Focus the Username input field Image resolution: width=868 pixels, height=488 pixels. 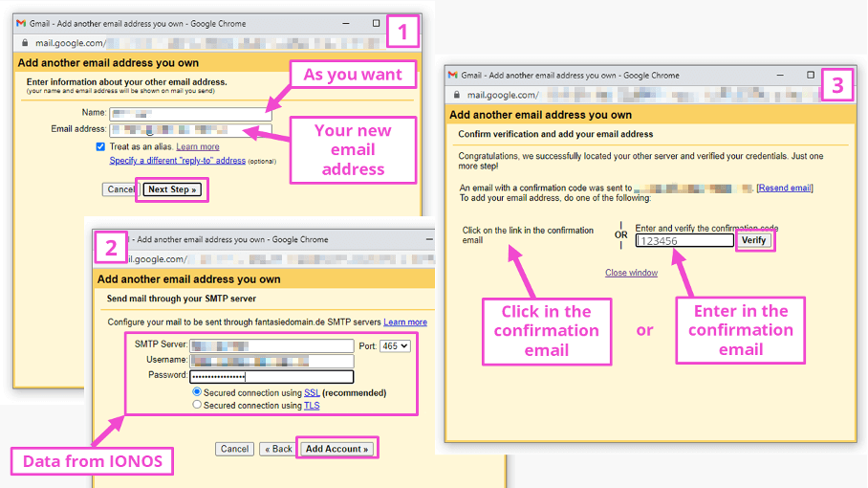[271, 361]
